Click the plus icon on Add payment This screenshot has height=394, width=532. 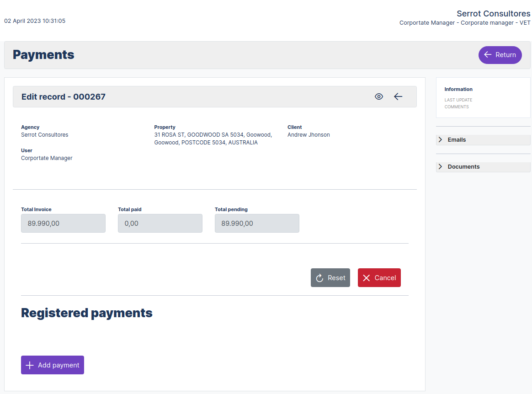point(29,365)
